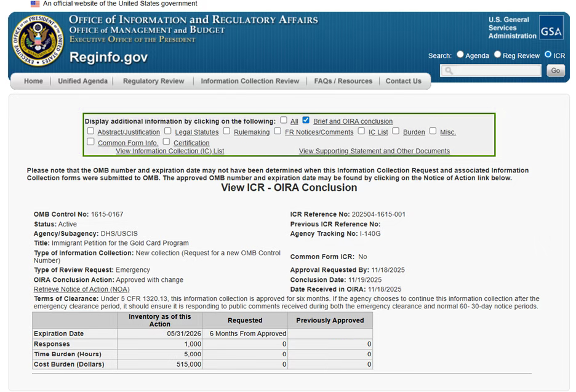
Task: Select the ICR search radio button
Action: [x=548, y=55]
